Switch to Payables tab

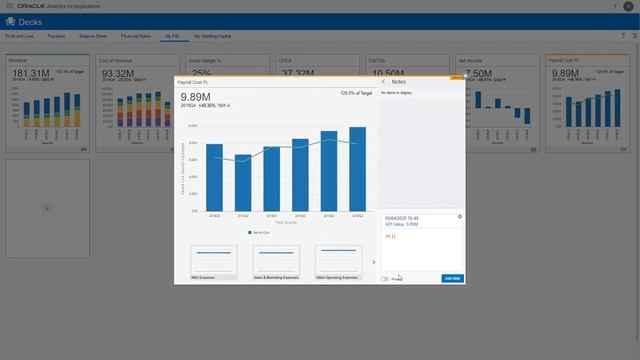pos(56,36)
